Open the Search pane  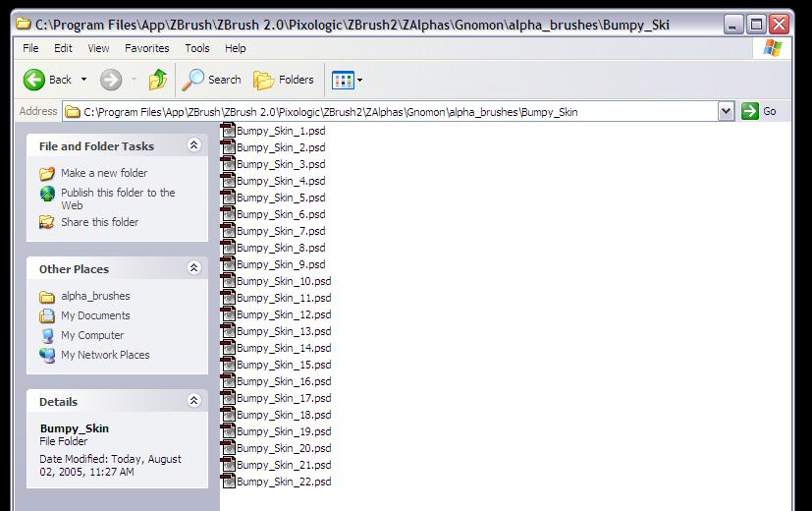[212, 80]
